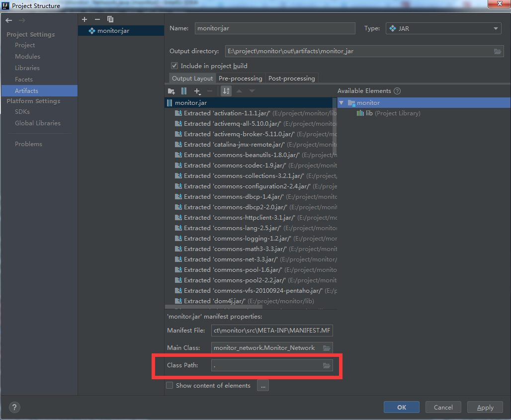
Task: Open Facets settings section
Action: tap(23, 79)
